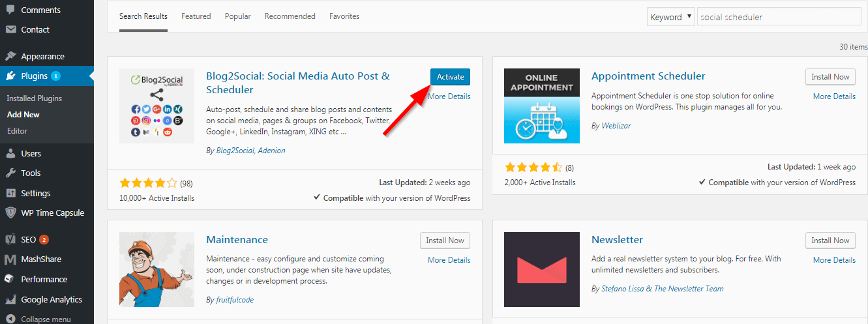The image size is (868, 324).
Task: View More Details for Maintenance plugin
Action: click(449, 260)
